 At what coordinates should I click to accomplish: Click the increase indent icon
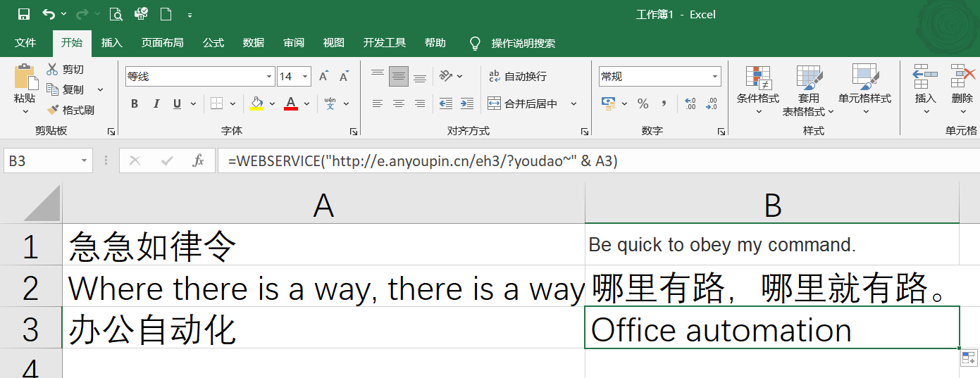tap(466, 103)
